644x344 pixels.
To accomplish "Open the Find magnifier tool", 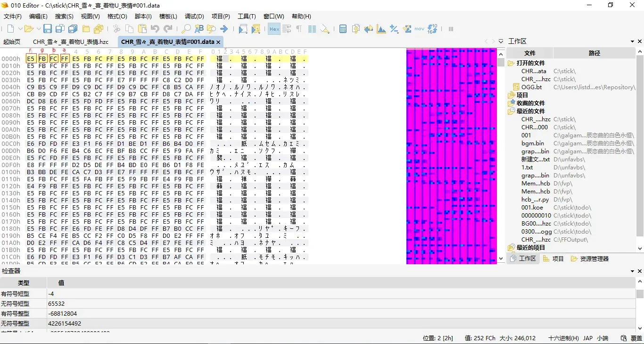I will pyautogui.click(x=186, y=29).
